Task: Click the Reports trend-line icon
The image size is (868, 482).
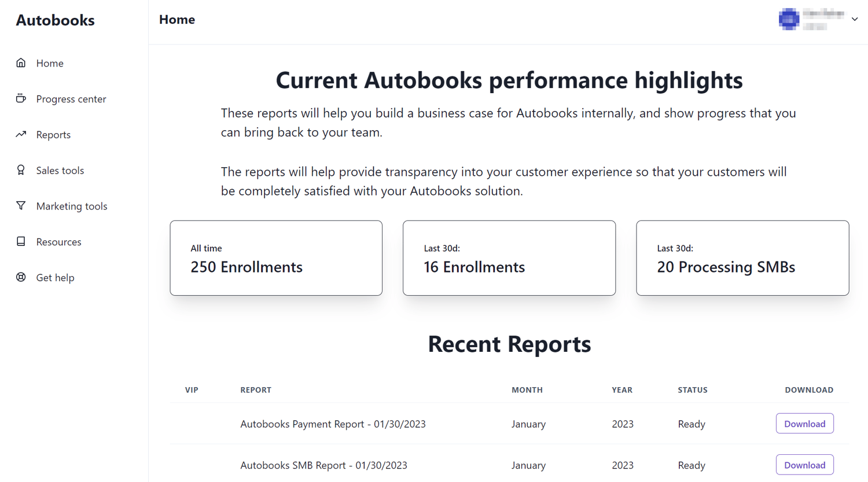Action: click(x=21, y=134)
